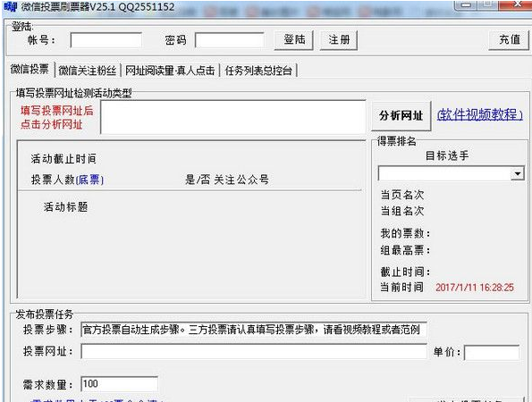Image resolution: width=532 pixels, height=402 pixels.
Task: Click the 投票网址 input field
Action: (x=254, y=351)
